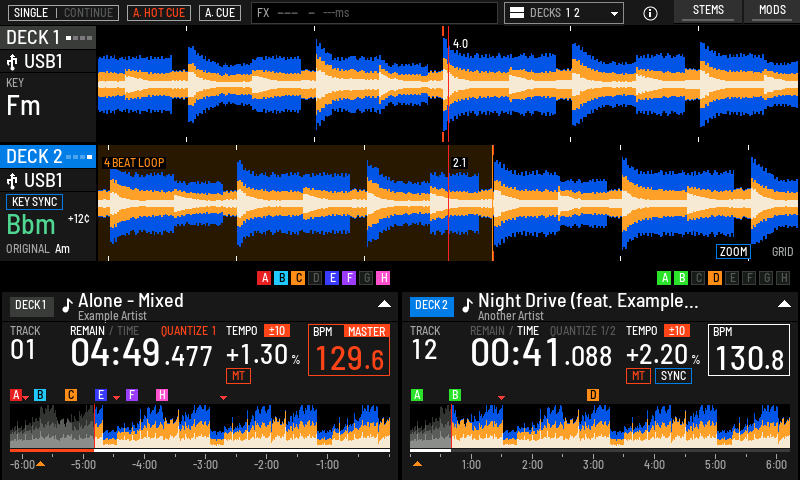Image resolution: width=800 pixels, height=480 pixels.
Task: Select DECK1 label in track panel
Action: pyautogui.click(x=31, y=305)
